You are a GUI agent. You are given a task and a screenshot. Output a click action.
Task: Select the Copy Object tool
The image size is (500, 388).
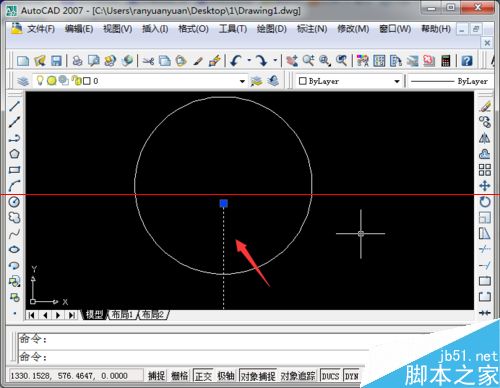click(485, 122)
